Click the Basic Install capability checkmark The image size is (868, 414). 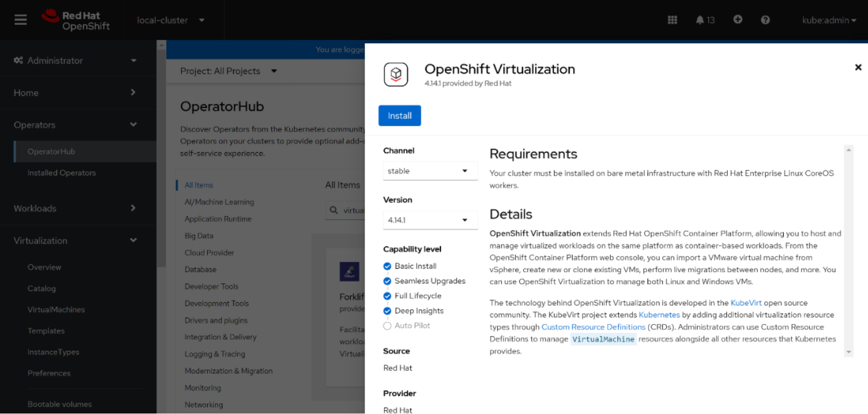[x=387, y=266]
